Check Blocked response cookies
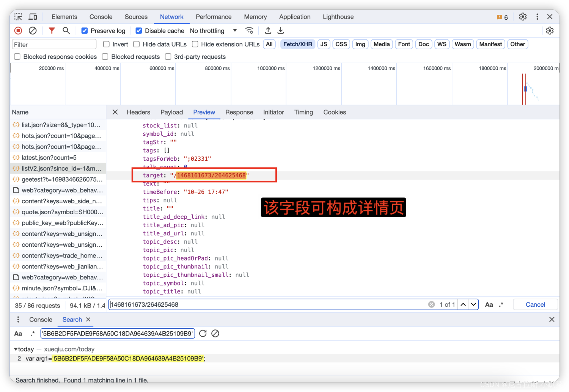Screen dimensions: 569x392 [17, 56]
